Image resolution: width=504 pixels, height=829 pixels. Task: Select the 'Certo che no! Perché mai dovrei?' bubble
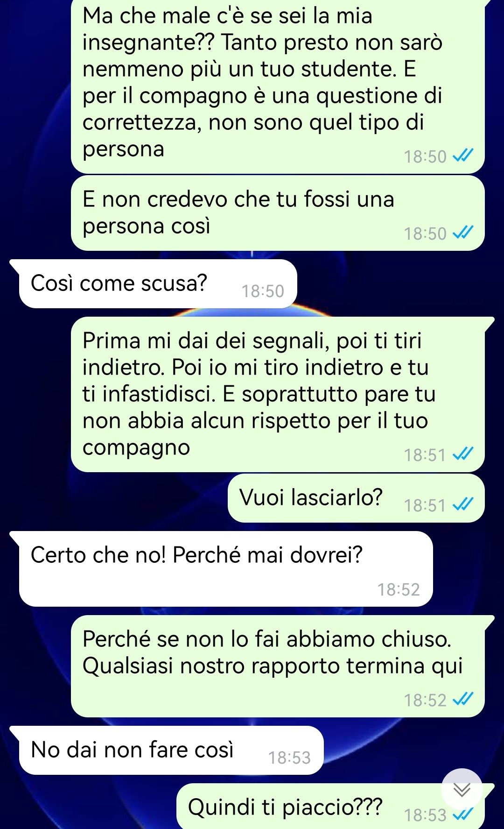pos(225,569)
